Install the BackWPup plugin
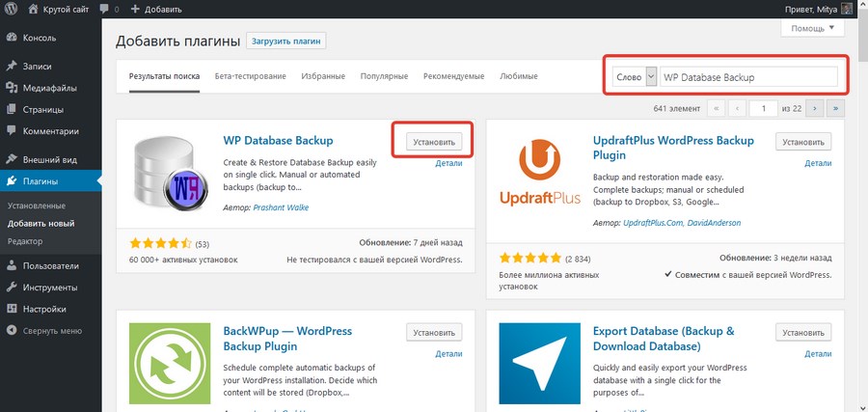This screenshot has width=868, height=412. [434, 332]
